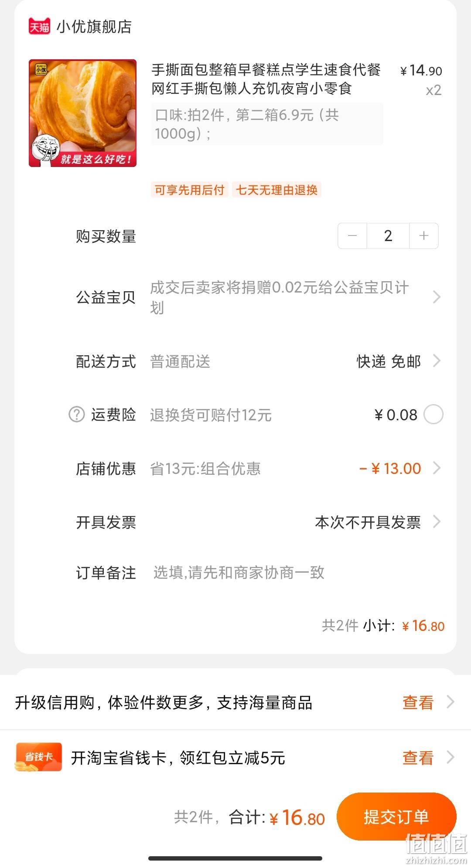The width and height of the screenshot is (471, 868).
Task: Edit the purchase quantity field
Action: (x=388, y=236)
